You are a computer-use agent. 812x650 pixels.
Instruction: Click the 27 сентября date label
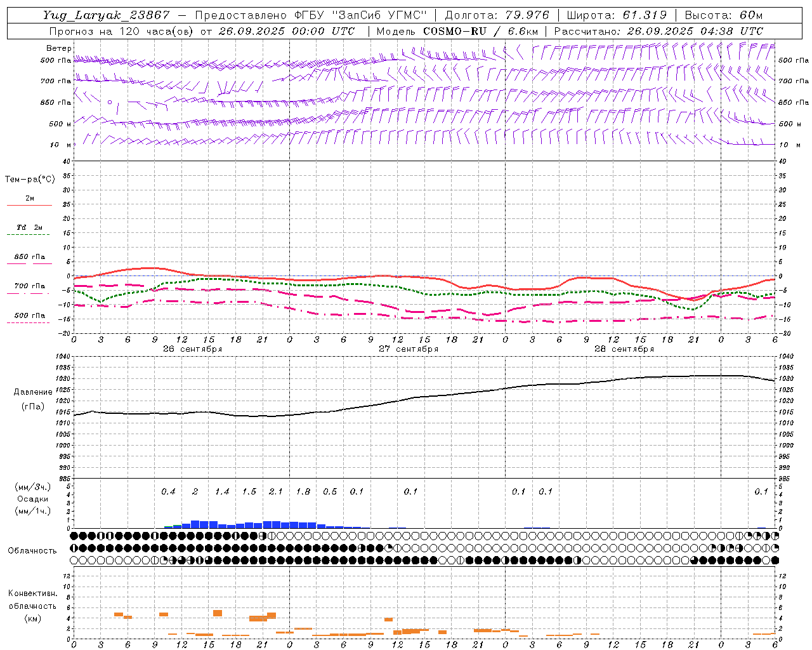pos(409,348)
